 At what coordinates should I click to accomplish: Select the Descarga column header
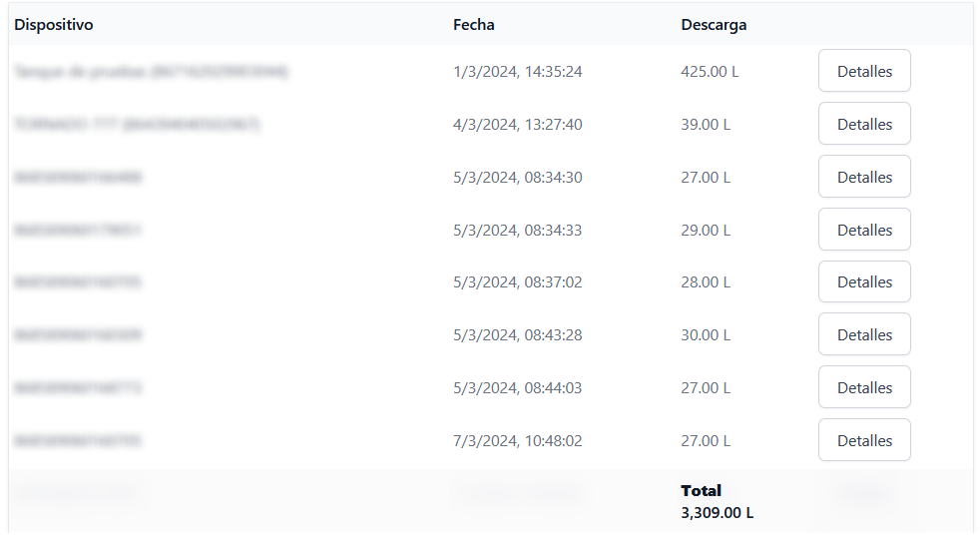tap(714, 25)
